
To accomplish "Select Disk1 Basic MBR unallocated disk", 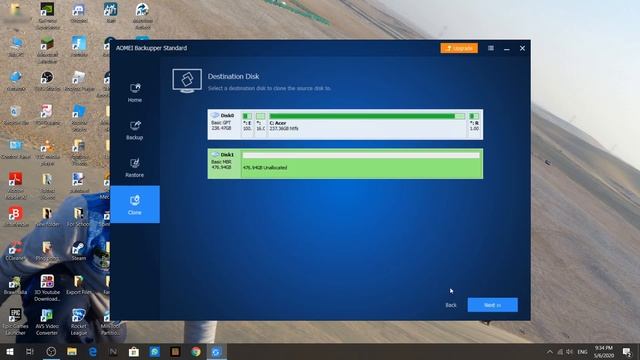I will 345,164.
